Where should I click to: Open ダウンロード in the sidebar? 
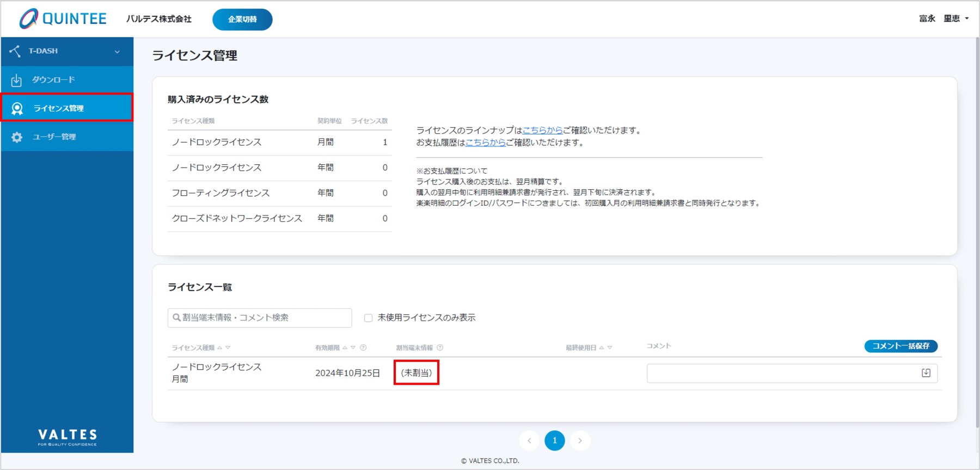(53, 80)
